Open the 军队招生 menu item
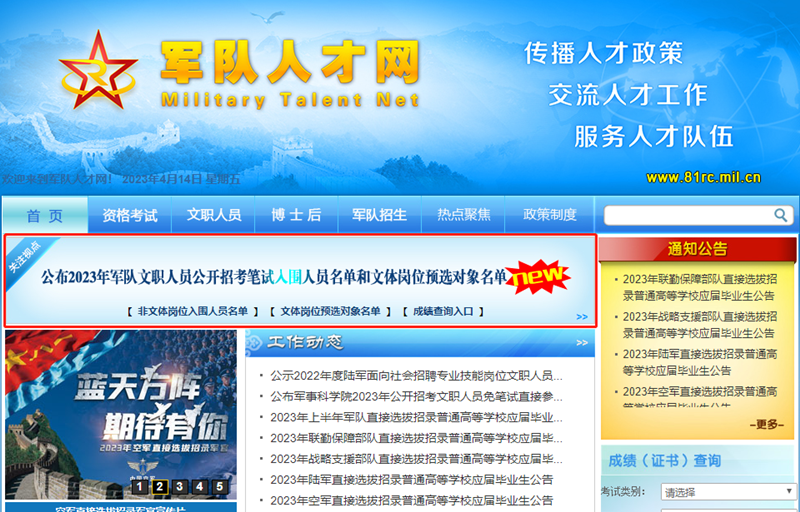Image resolution: width=800 pixels, height=512 pixels. [380, 215]
